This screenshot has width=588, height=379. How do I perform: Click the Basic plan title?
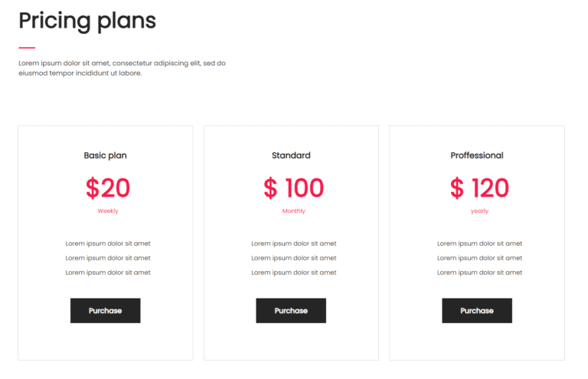click(105, 155)
